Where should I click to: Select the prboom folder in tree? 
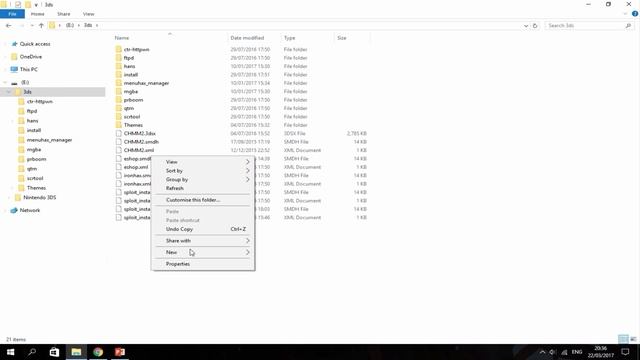(x=36, y=159)
